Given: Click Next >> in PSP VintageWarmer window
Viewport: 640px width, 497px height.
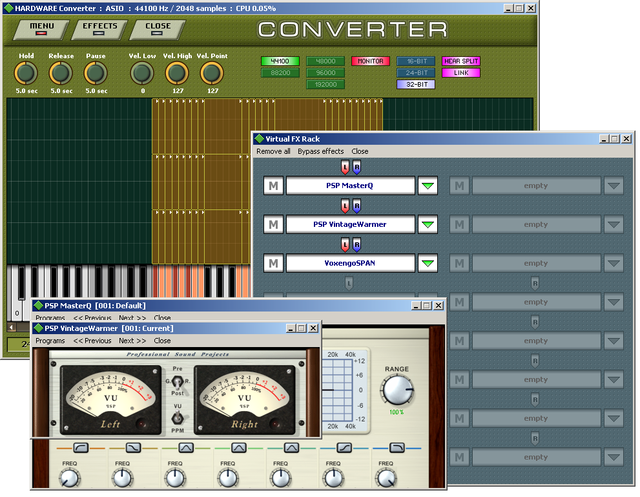Looking at the screenshot, I should 132,341.
